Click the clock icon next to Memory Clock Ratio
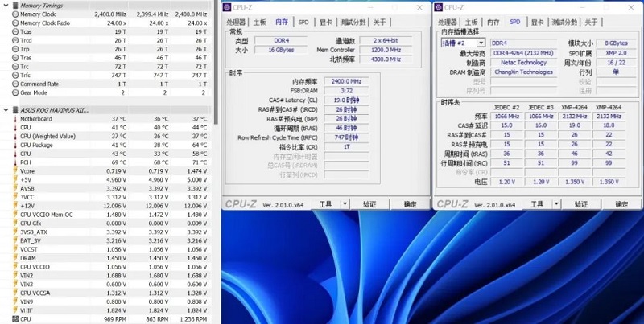644x324 pixels. coord(15,23)
